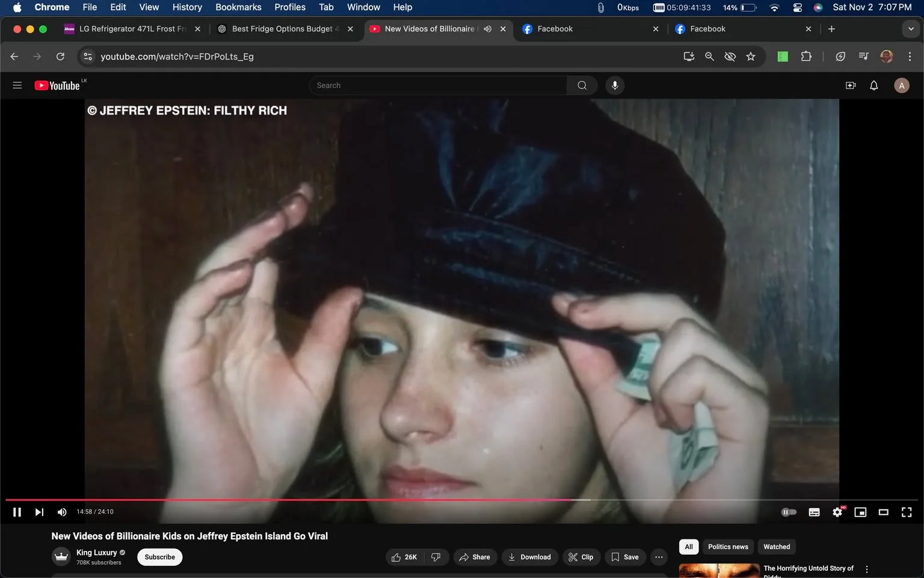Enable theater mode
Screen dimensions: 924x578
[883, 512]
